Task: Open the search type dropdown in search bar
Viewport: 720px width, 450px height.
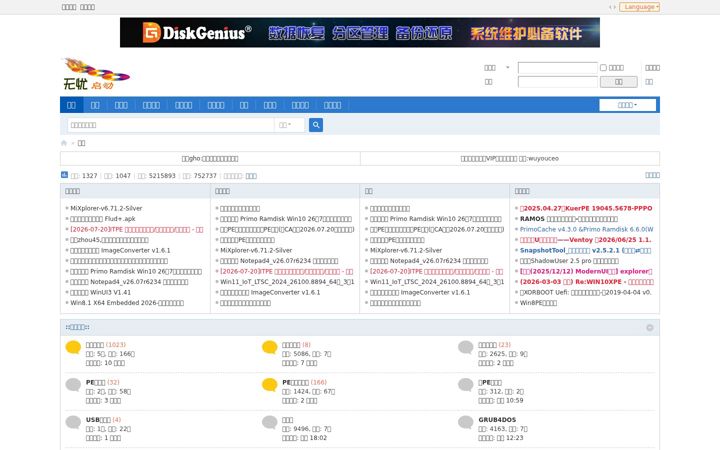Action: click(x=286, y=125)
